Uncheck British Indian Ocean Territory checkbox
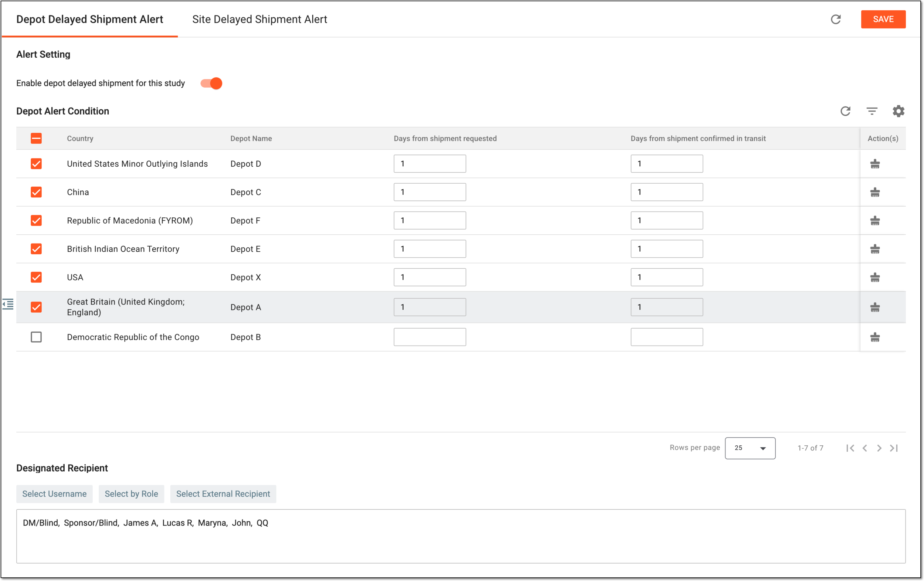Screen dimensions: 924x581 [36, 249]
